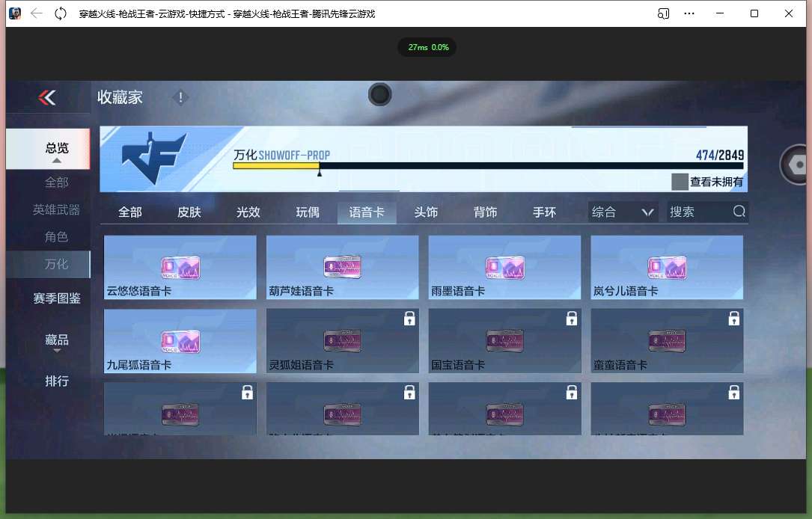Select 万化 in the left sidebar

[x=48, y=265]
